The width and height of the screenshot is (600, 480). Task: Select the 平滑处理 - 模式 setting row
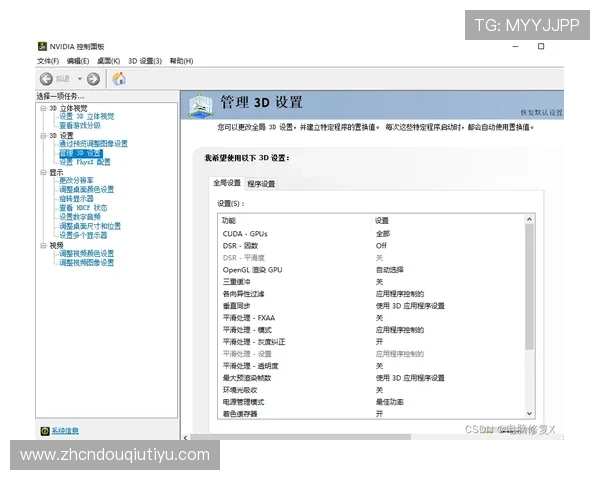click(371, 330)
